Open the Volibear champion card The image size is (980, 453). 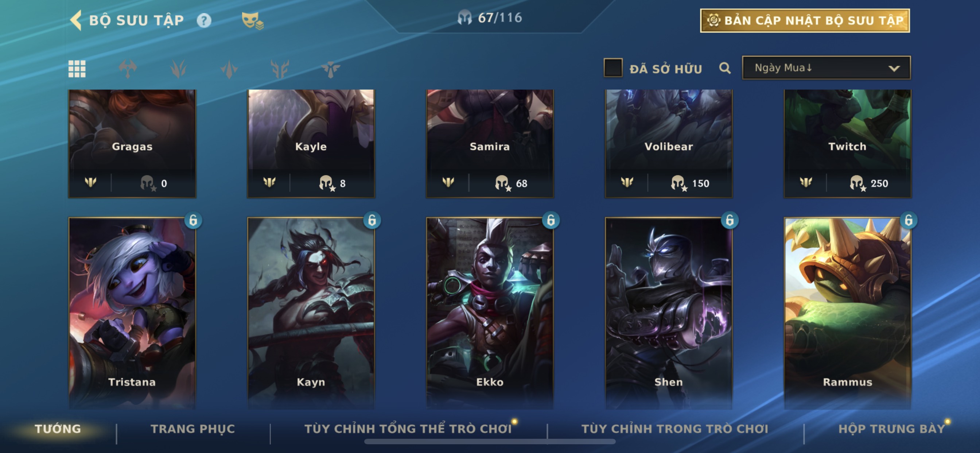coord(668,143)
